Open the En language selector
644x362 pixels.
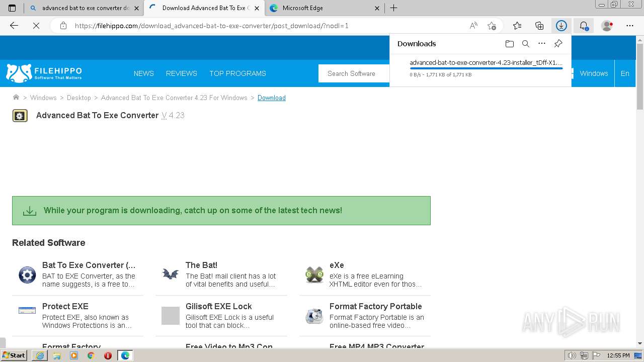click(625, 73)
